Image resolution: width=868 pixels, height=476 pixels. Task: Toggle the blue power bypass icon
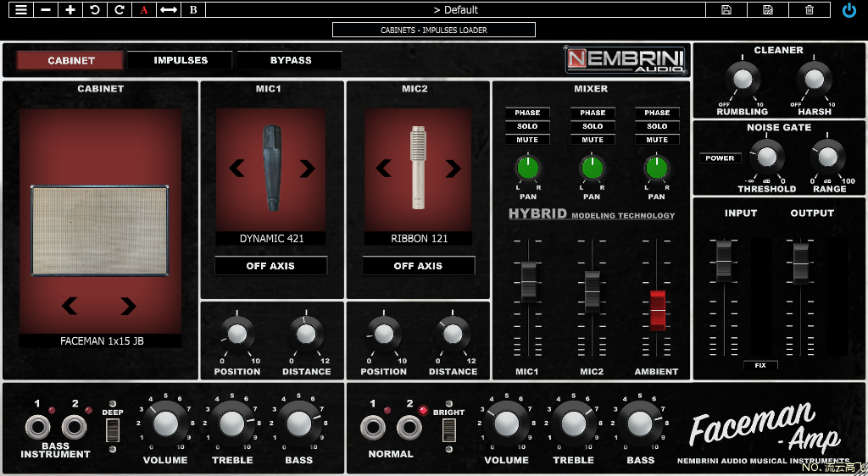[849, 10]
